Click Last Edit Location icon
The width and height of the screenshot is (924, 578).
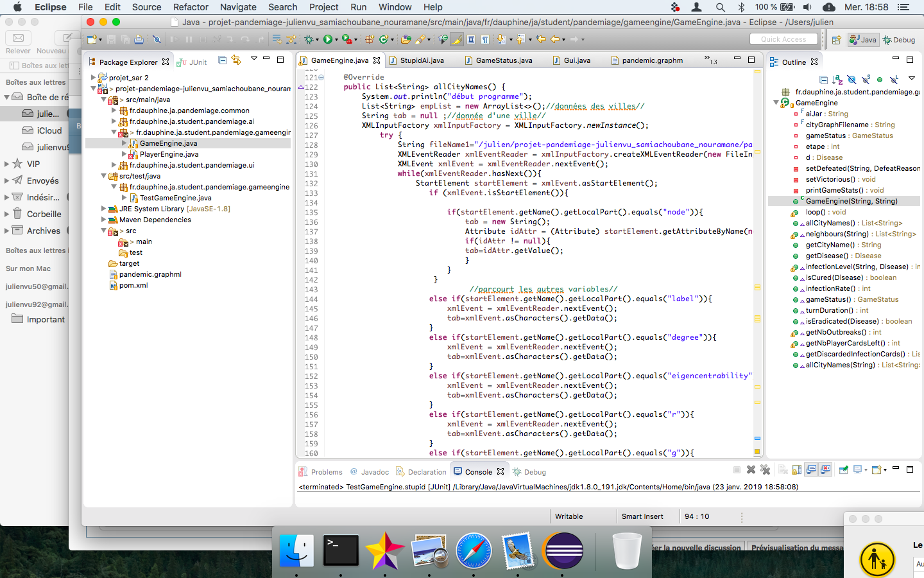click(x=540, y=39)
